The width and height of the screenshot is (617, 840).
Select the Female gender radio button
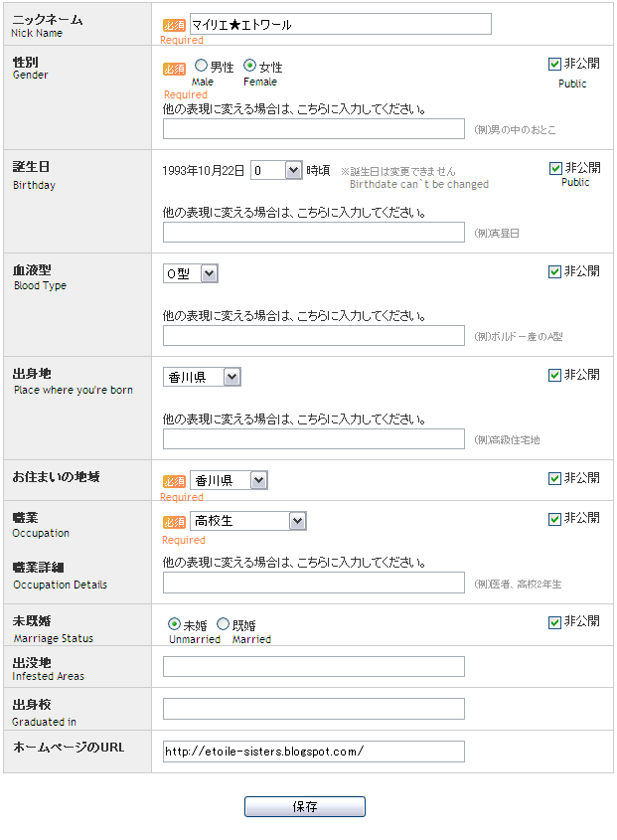(249, 66)
